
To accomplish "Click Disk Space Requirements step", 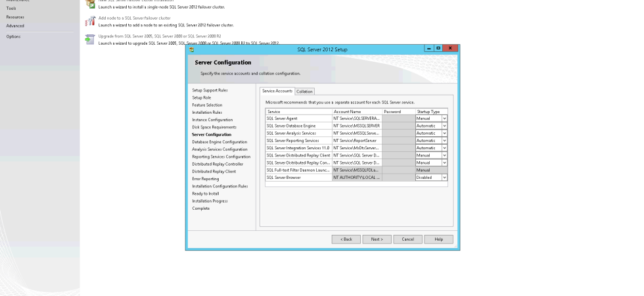I will 214,127.
